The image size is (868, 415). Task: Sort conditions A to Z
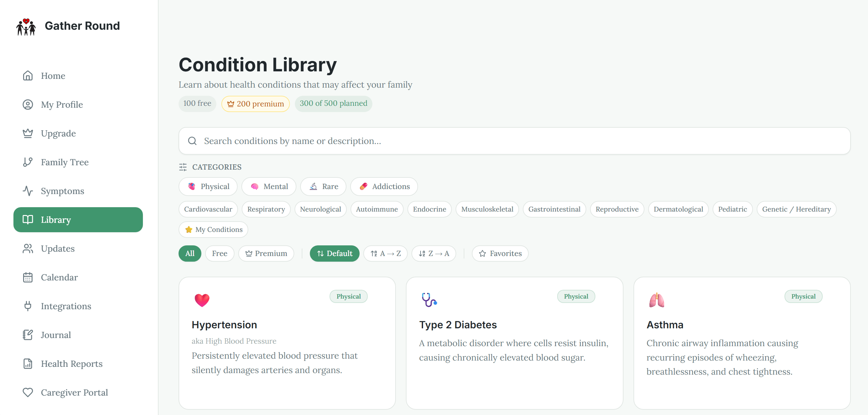point(385,254)
